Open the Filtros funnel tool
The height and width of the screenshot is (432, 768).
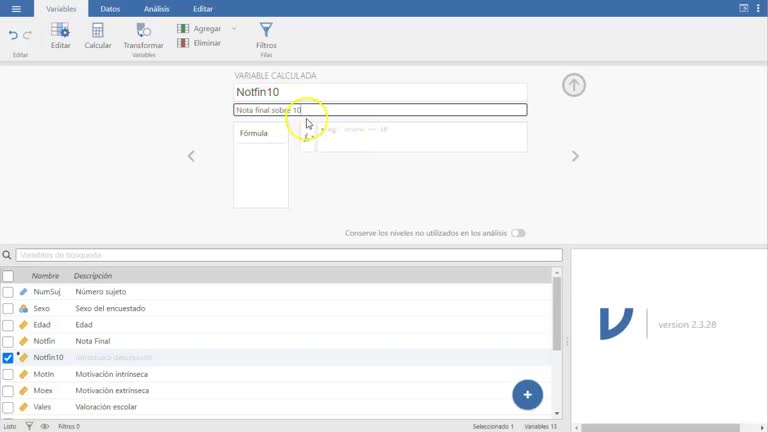266,36
